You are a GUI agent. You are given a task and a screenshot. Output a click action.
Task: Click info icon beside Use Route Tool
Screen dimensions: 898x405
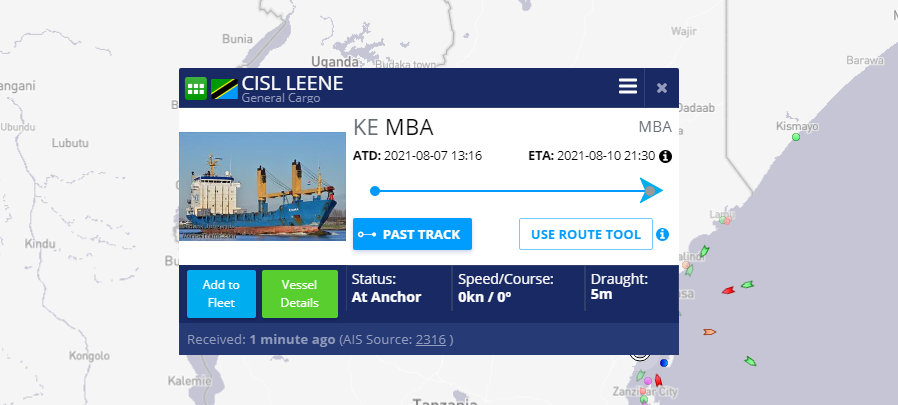[662, 235]
